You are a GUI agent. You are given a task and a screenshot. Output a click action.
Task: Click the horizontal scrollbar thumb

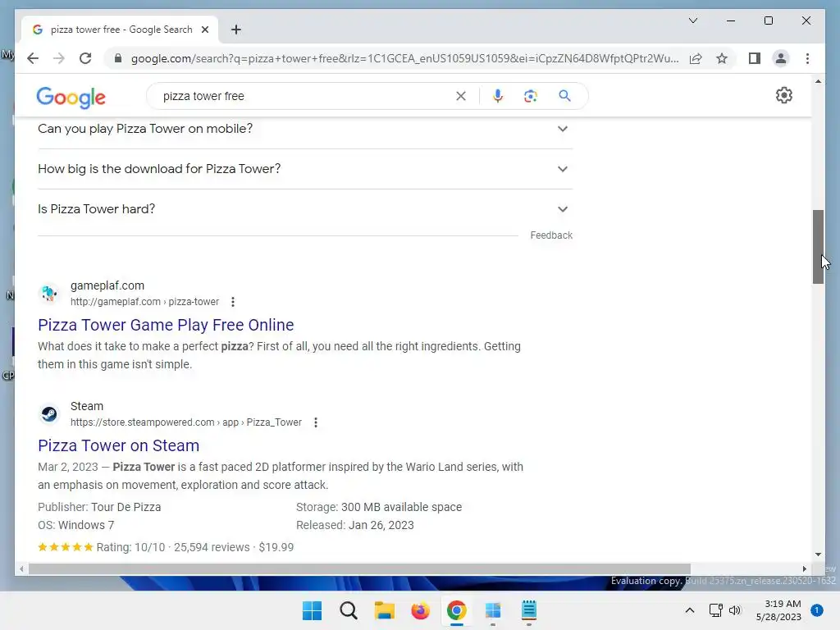pyautogui.click(x=359, y=569)
